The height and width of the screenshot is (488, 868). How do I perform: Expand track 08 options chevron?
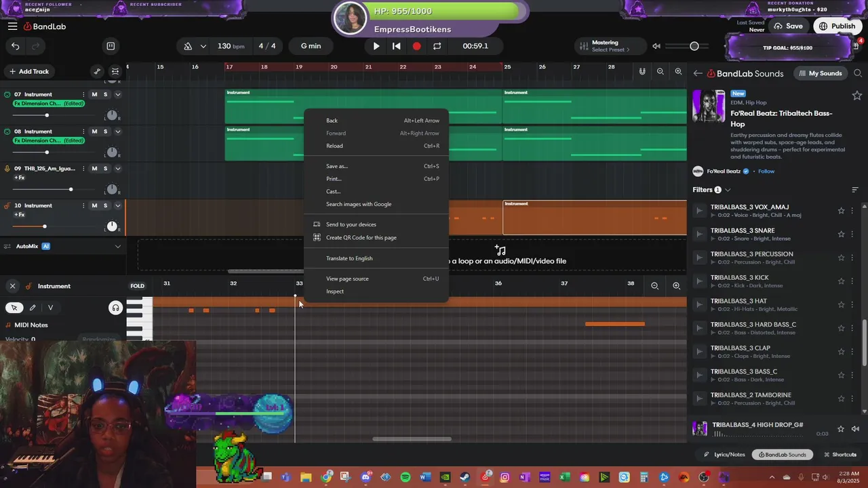pos(117,131)
